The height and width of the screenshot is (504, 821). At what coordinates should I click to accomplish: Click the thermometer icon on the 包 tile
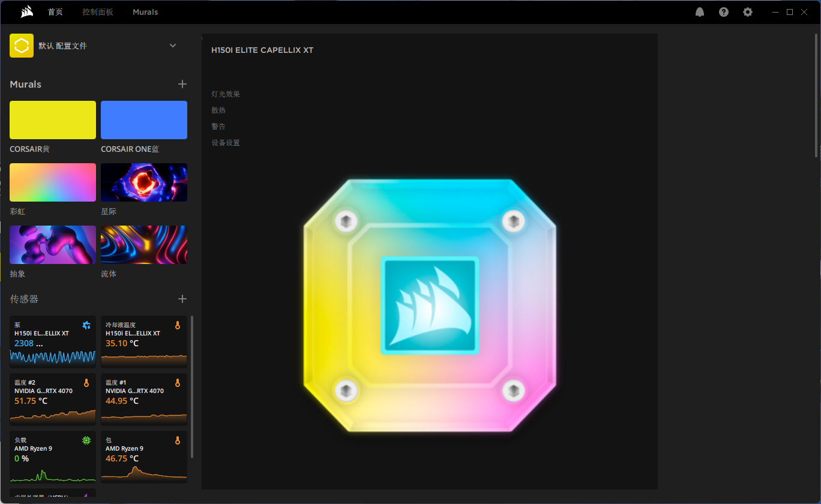[177, 440]
